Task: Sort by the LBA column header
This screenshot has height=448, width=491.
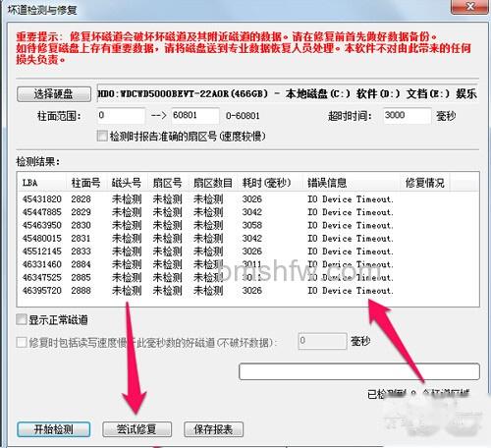Action: pyautogui.click(x=42, y=183)
